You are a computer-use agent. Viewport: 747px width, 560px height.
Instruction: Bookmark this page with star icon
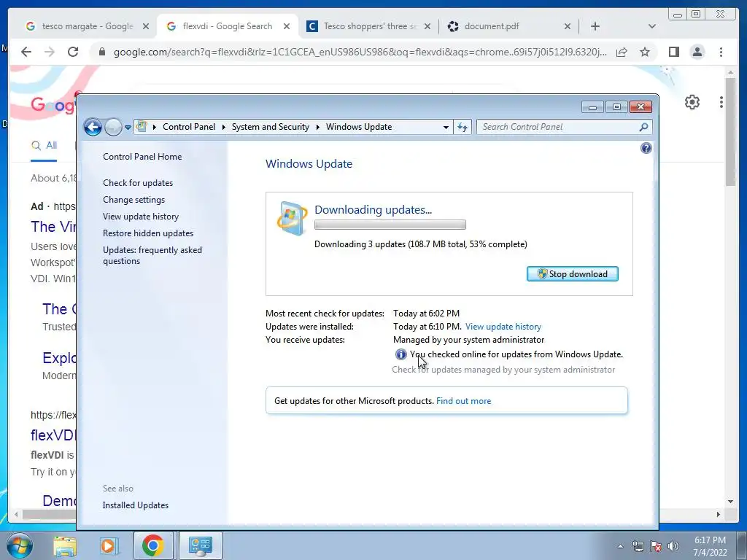[x=645, y=52]
